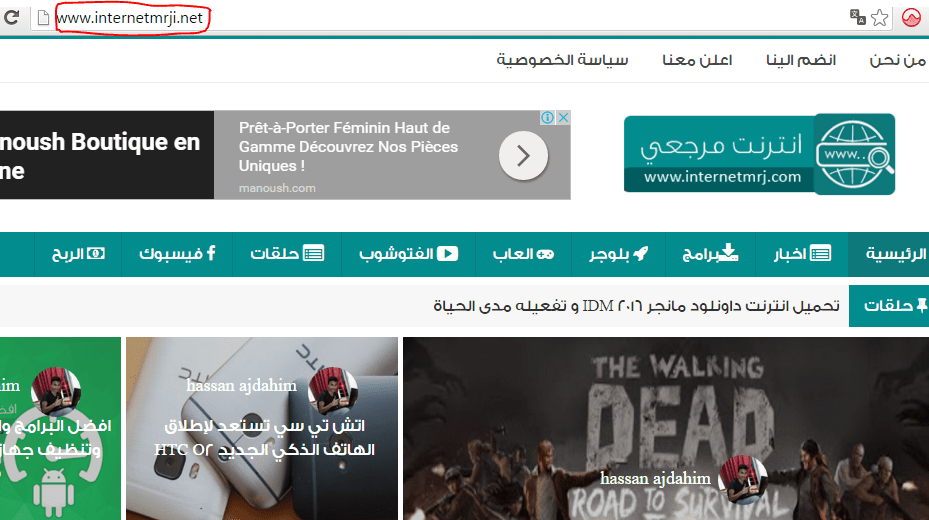Click hassan ajdahim on the HTC post

tap(241, 386)
